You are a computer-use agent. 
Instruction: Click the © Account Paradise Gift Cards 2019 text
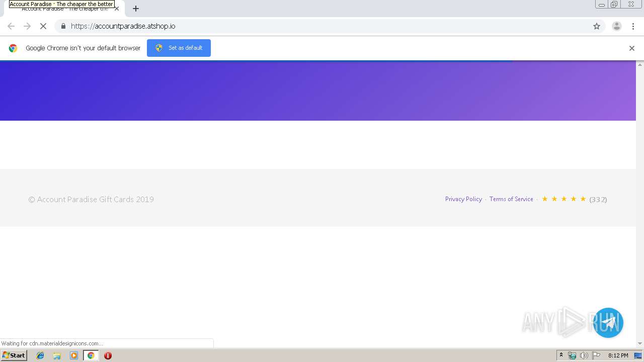click(91, 200)
